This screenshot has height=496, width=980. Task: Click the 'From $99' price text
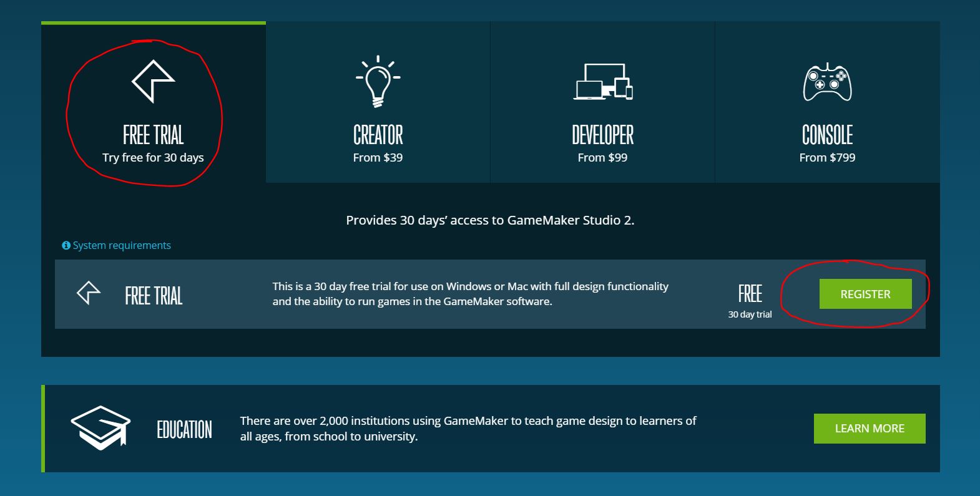click(602, 158)
